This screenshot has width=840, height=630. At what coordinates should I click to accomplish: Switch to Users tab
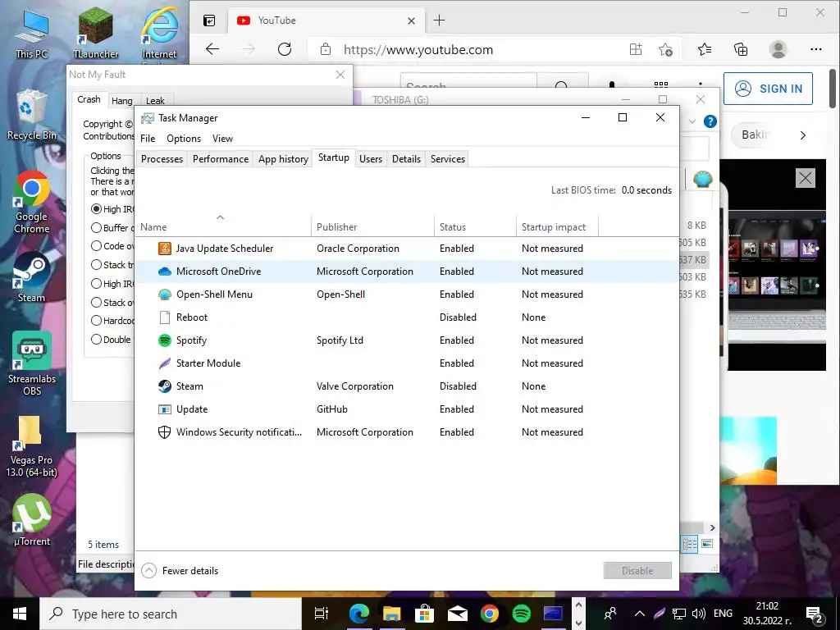pos(371,159)
